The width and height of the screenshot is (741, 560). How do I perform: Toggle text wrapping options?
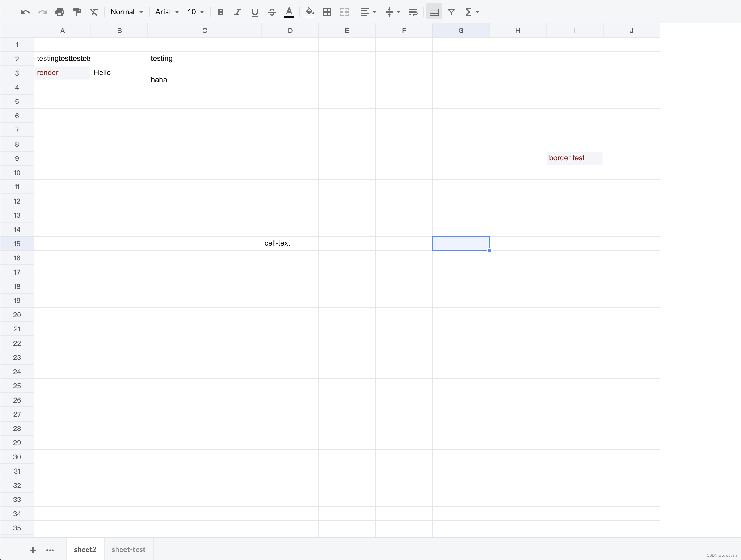click(x=414, y=12)
